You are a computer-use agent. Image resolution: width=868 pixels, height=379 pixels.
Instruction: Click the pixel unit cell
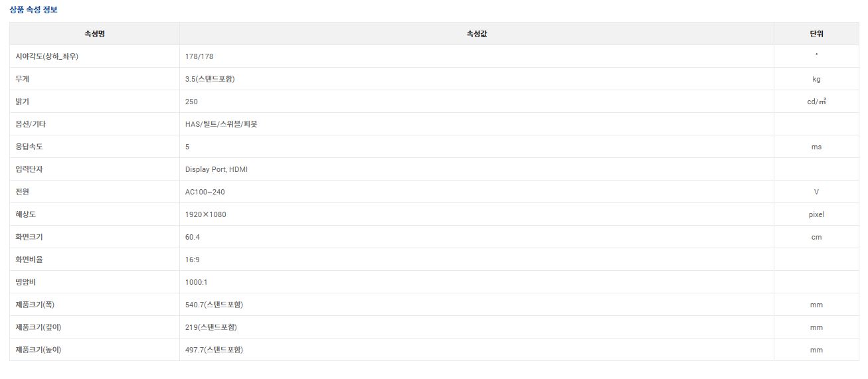816,214
